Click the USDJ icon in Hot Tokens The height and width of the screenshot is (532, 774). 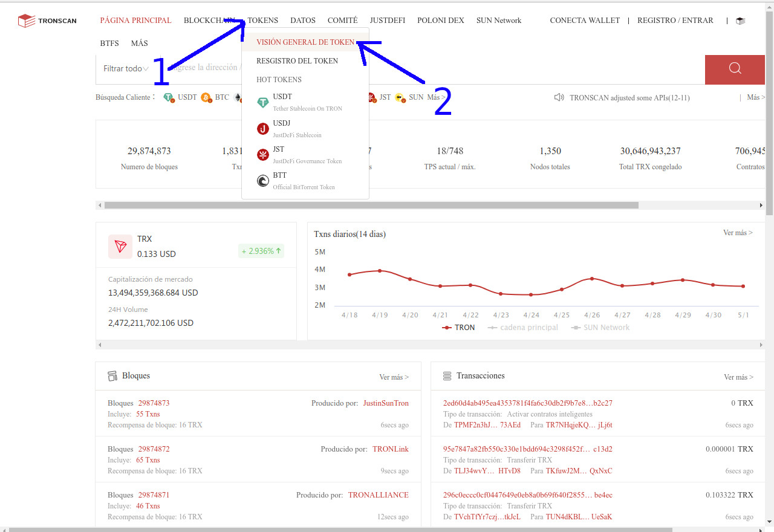[263, 128]
